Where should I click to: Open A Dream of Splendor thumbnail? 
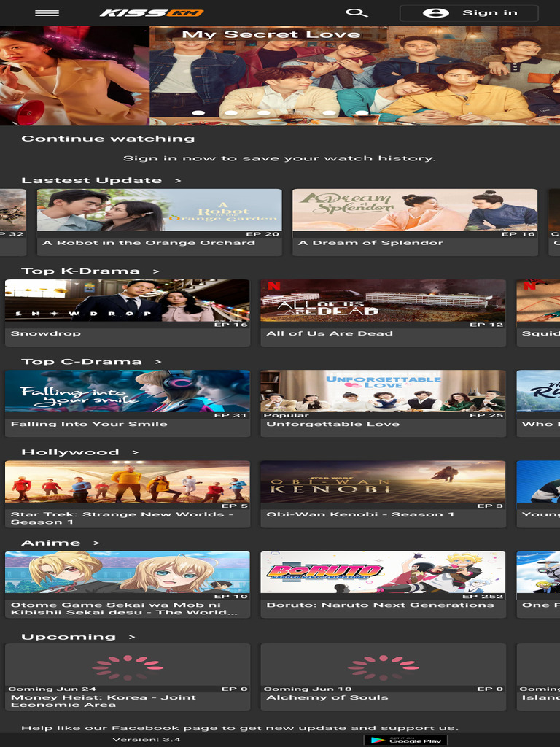pos(415,210)
